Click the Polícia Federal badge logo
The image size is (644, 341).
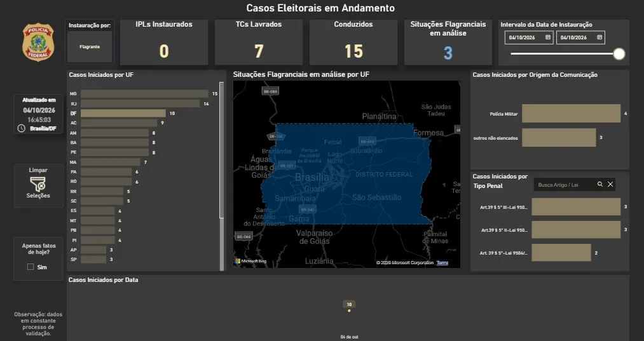click(x=38, y=42)
